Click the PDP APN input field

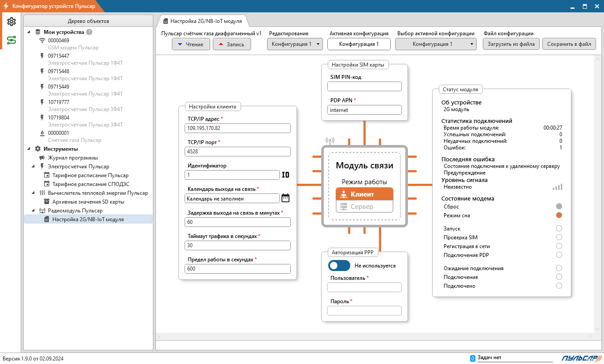(364, 110)
